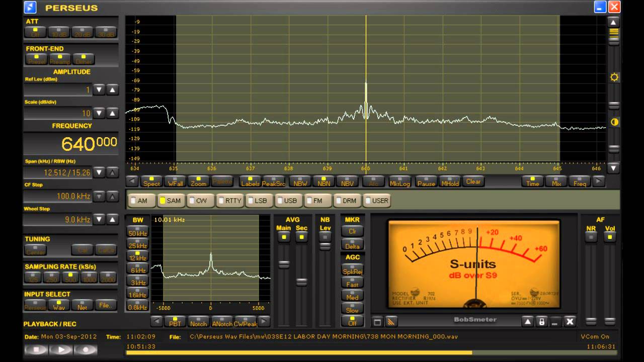This screenshot has width=644, height=362.
Task: Select 6 kHz bandwidth
Action: pyautogui.click(x=137, y=269)
